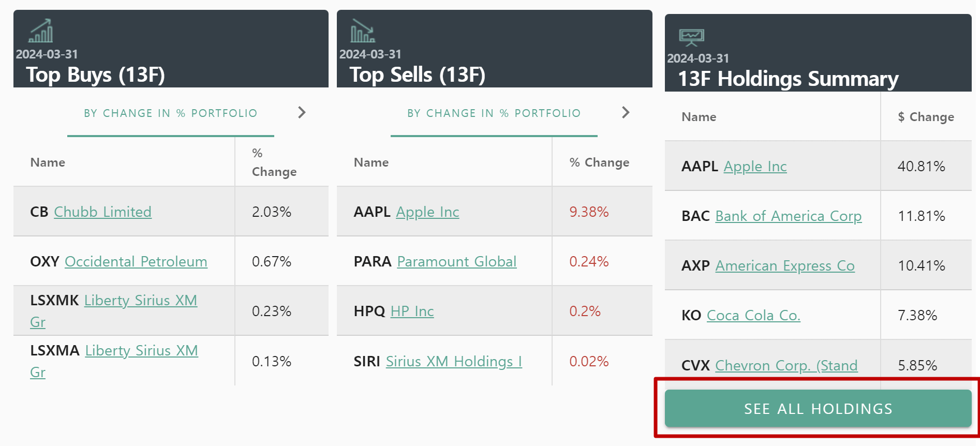Go to Sirius XM Holdings link
The width and height of the screenshot is (980, 446).
pyautogui.click(x=454, y=362)
